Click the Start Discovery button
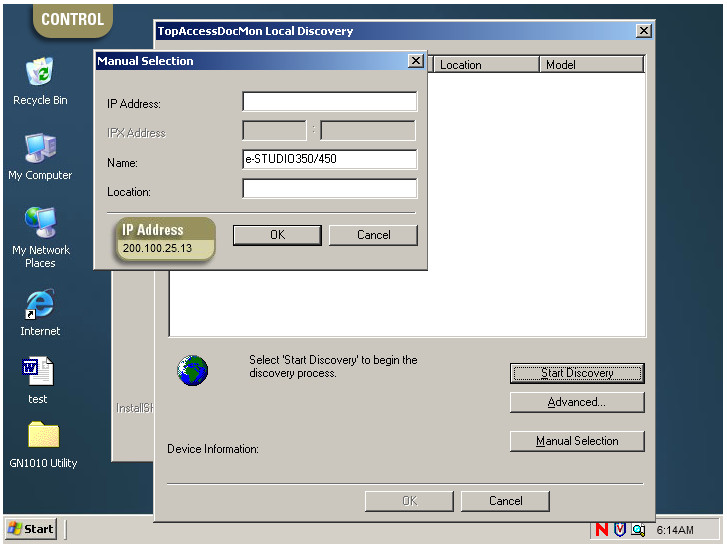This screenshot has height=549, width=727. point(577,373)
